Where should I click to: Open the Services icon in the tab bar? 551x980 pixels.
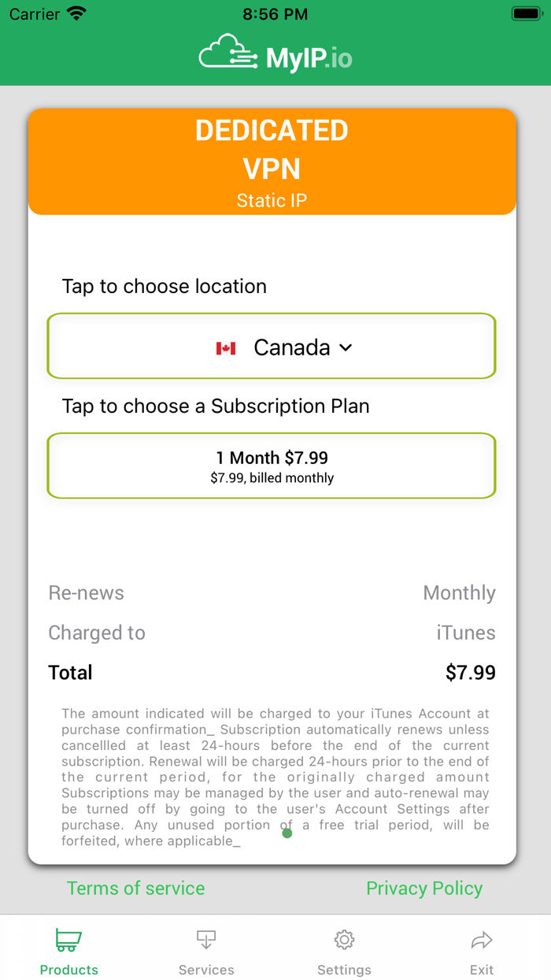pos(206,939)
